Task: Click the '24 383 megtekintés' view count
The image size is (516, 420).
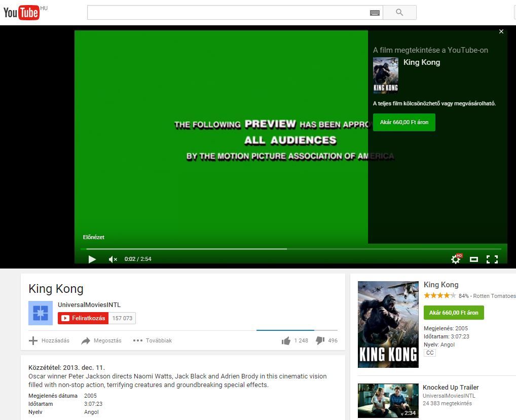Action: coord(447,404)
